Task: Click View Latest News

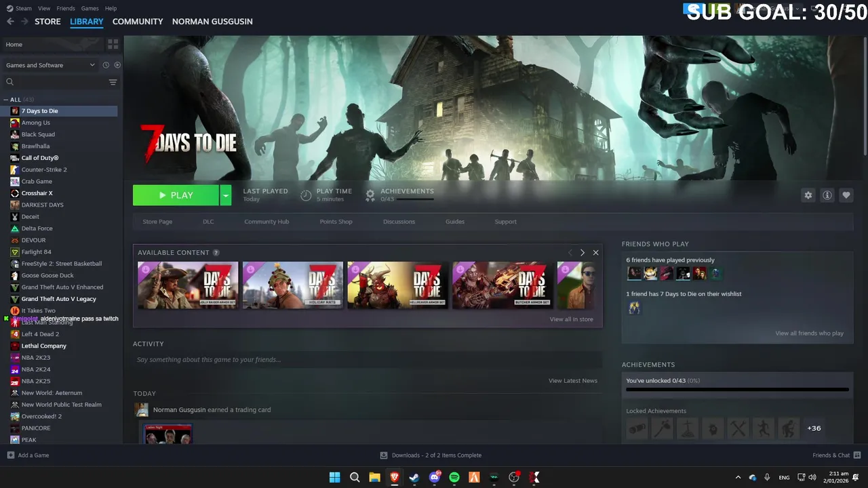Action: [x=573, y=381]
